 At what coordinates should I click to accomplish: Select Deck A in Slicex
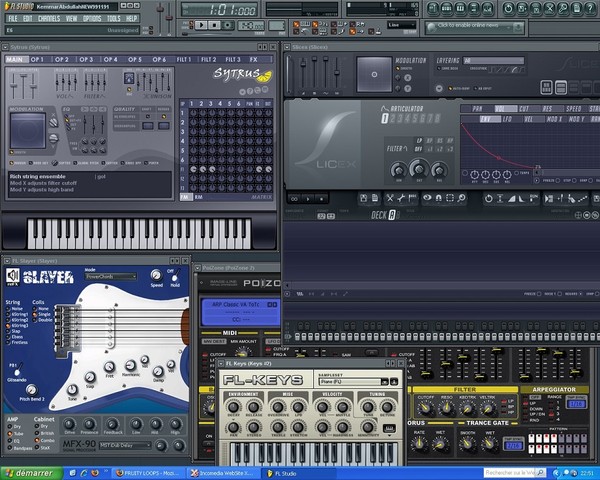pyautogui.click(x=392, y=215)
